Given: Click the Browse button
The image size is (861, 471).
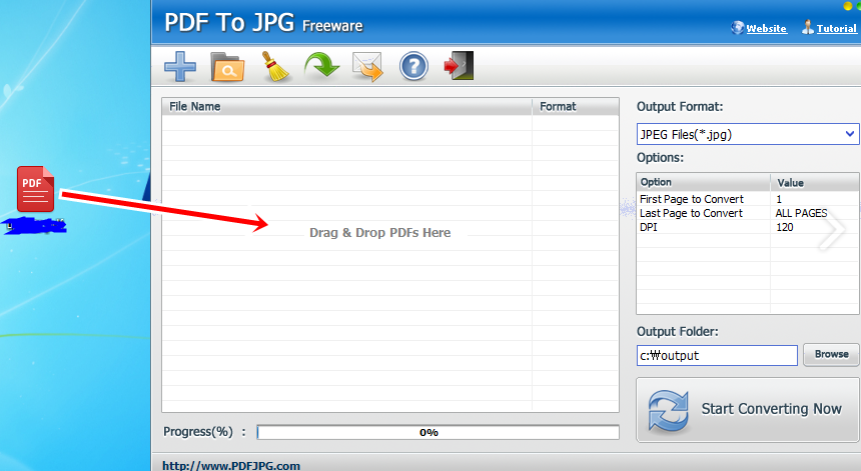Looking at the screenshot, I should [831, 355].
